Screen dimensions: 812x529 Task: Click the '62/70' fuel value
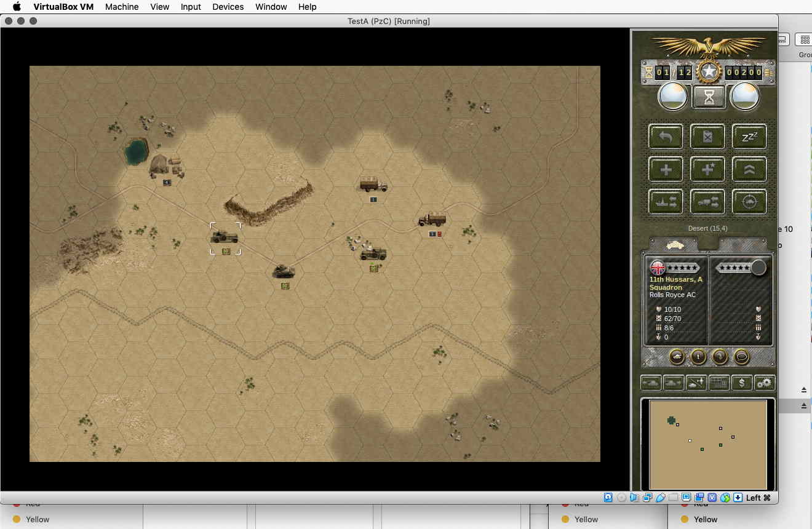pos(672,319)
